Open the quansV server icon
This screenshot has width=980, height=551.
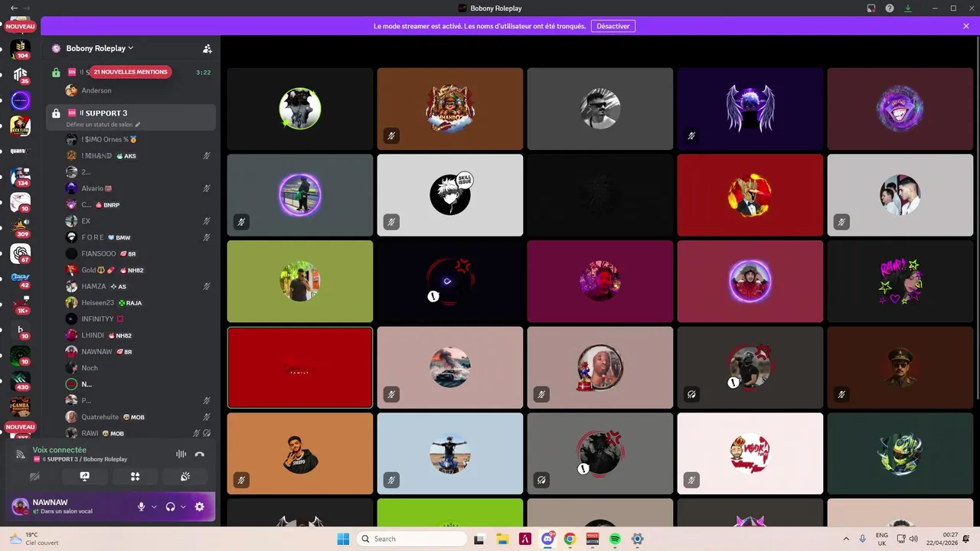click(21, 151)
